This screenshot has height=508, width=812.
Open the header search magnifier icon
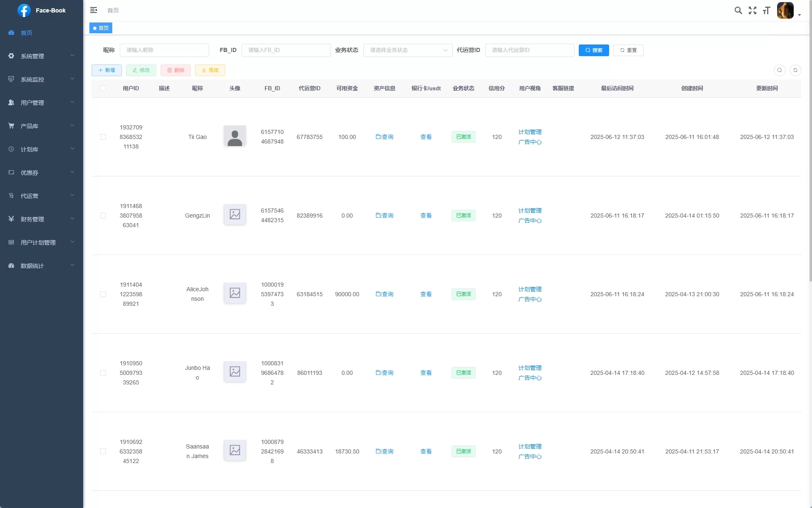click(738, 10)
